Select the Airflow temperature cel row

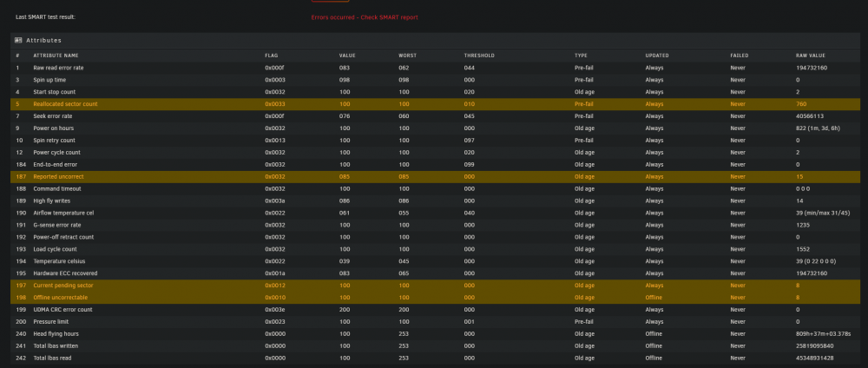coord(435,213)
